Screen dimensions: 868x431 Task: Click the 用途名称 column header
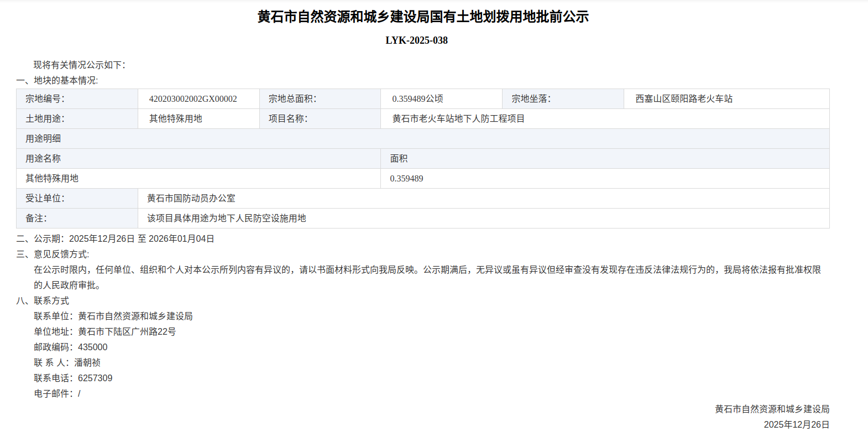tap(43, 159)
